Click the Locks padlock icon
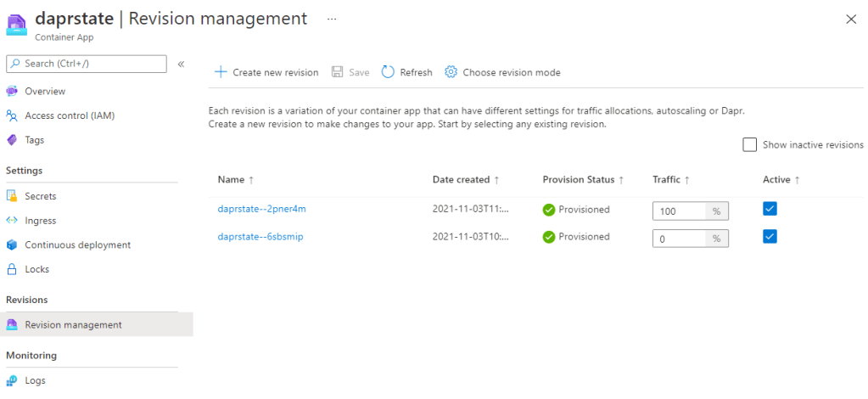The image size is (868, 399). (x=12, y=269)
